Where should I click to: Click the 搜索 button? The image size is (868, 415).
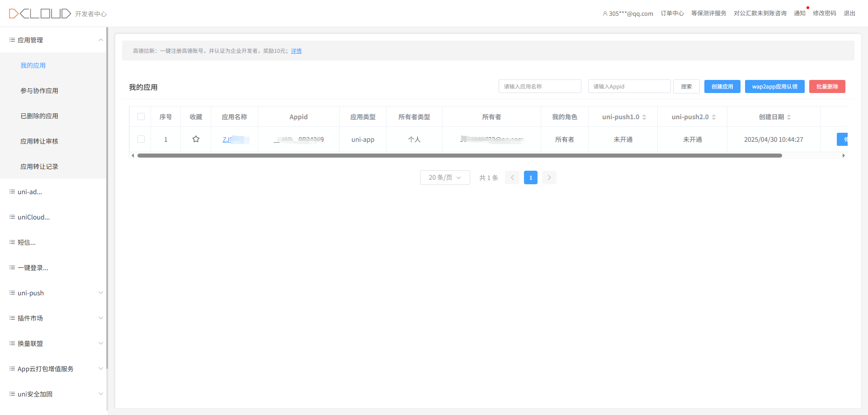pos(686,86)
